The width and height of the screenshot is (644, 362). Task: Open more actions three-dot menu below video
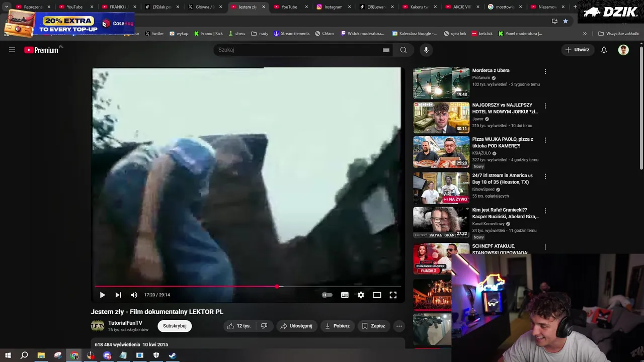pos(399,326)
